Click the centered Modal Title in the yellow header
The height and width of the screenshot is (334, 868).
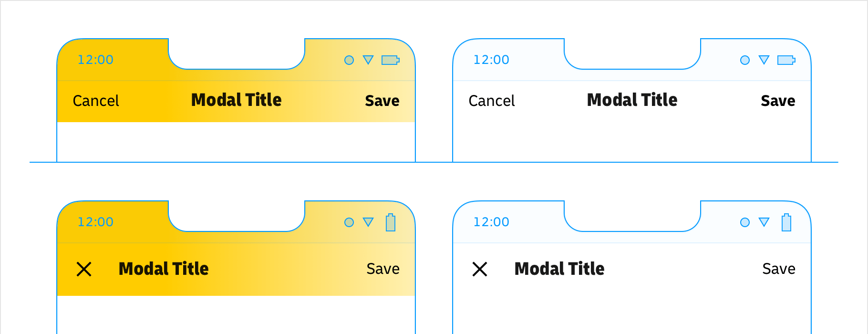tap(237, 100)
